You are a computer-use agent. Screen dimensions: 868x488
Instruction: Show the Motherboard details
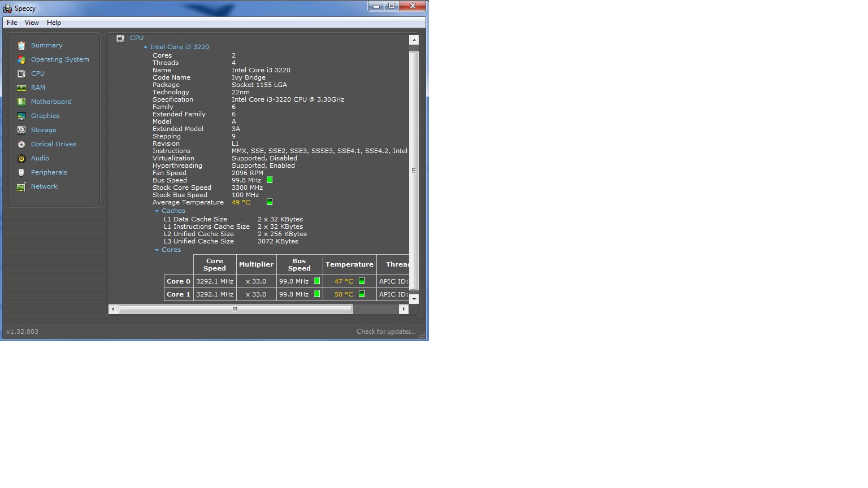pyautogui.click(x=51, y=102)
